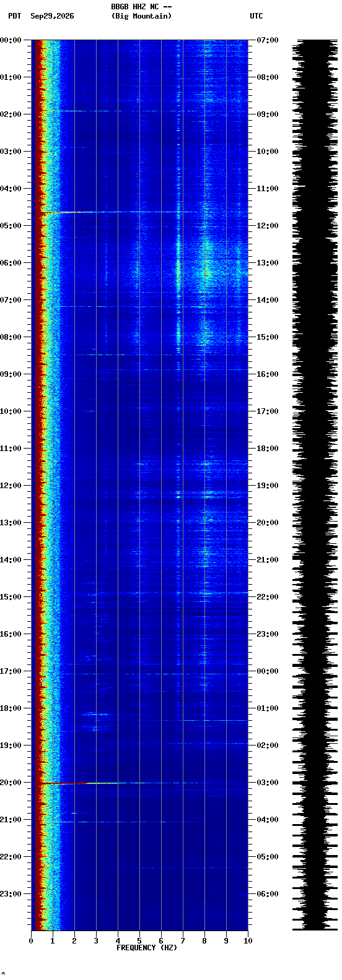Select the UTC '09:00' time label

[267, 114]
